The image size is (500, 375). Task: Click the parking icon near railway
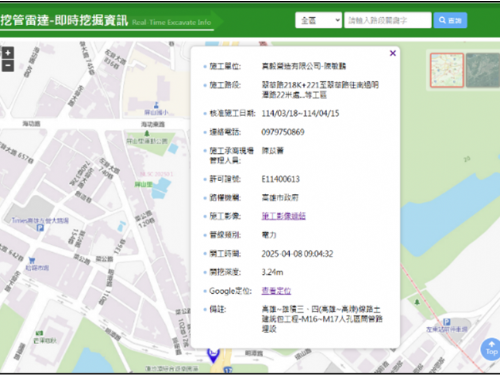pyautogui.click(x=447, y=322)
